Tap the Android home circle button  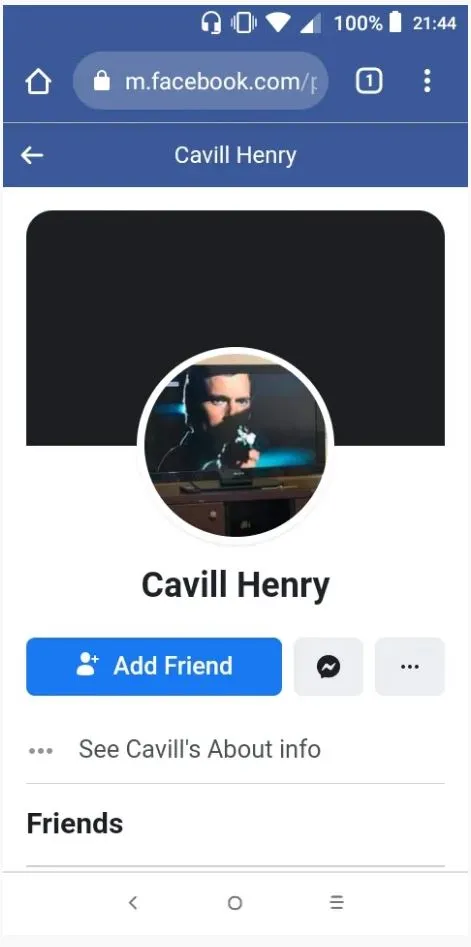pyautogui.click(x=235, y=903)
